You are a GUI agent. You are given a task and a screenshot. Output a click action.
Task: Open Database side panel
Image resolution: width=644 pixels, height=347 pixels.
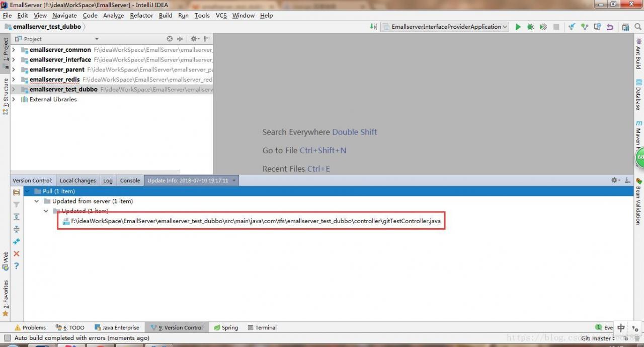[638, 95]
